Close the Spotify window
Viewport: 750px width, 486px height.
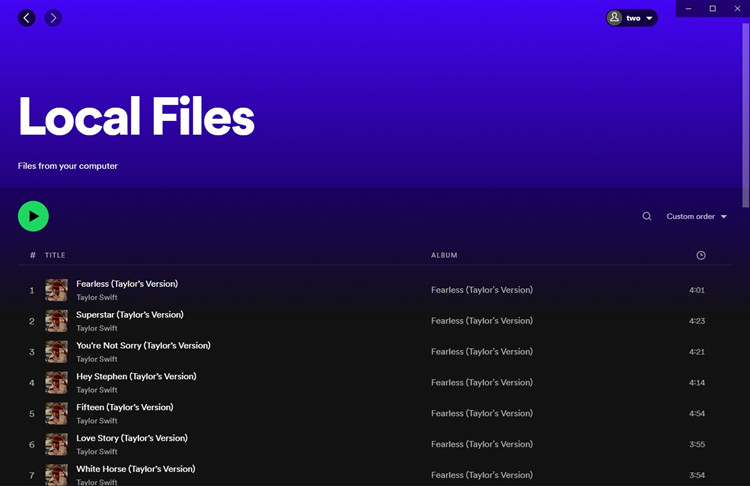737,9
